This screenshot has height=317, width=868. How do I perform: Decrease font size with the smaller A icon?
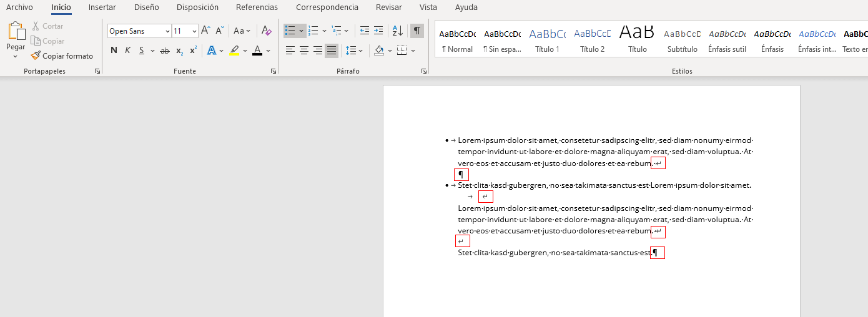click(220, 31)
